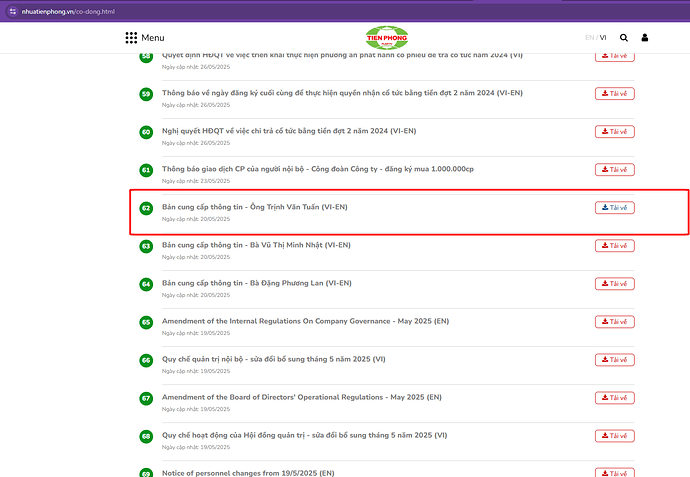
Task: Open the site search magnifier icon
Action: [x=624, y=38]
